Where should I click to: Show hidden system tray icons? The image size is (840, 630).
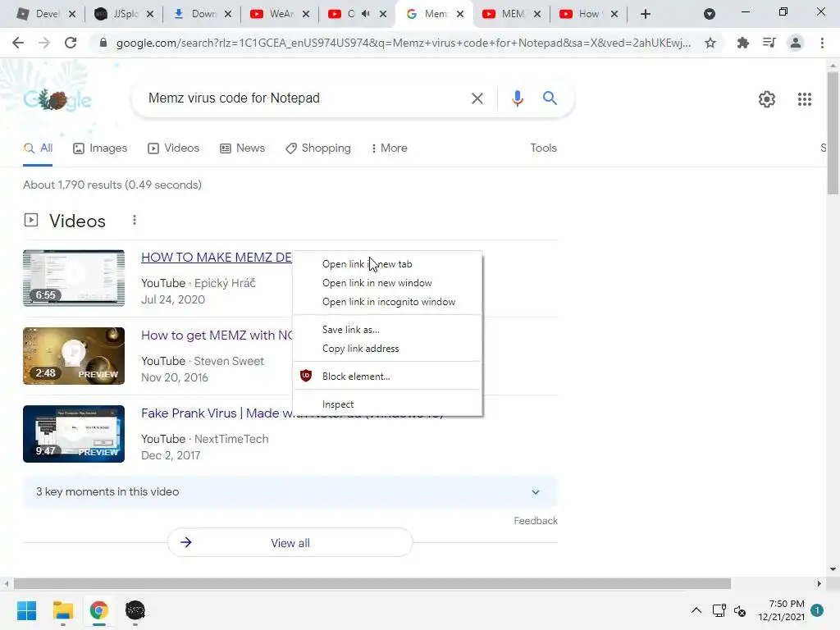coord(696,610)
